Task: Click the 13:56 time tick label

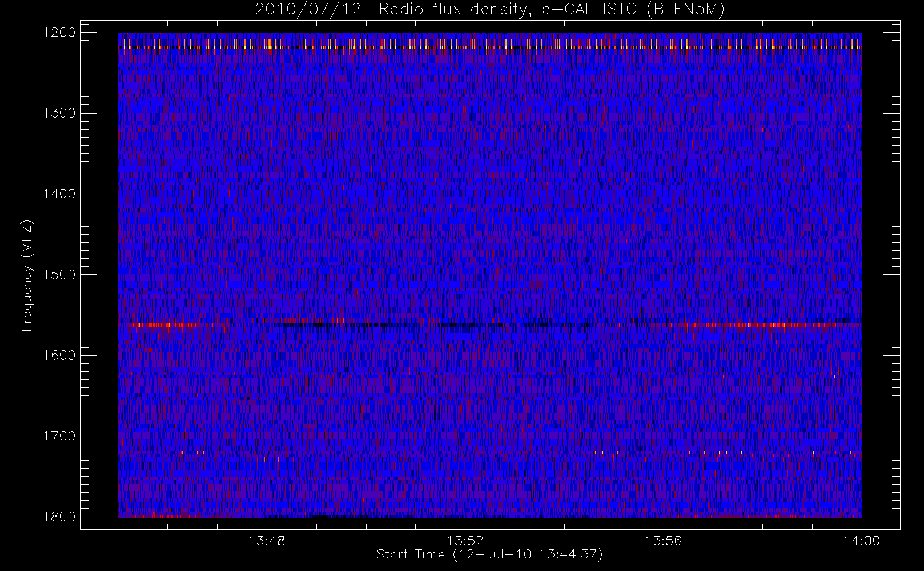Action: [x=664, y=541]
